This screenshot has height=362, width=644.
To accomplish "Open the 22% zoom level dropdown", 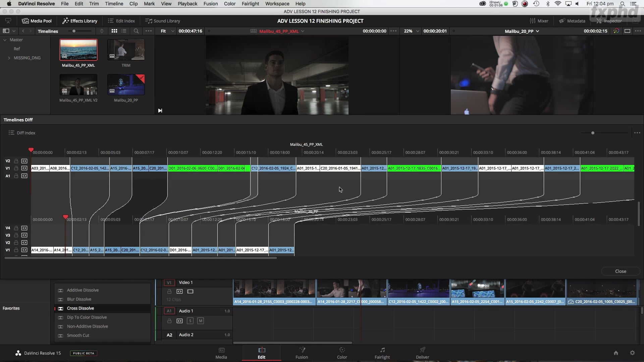I will tap(417, 31).
